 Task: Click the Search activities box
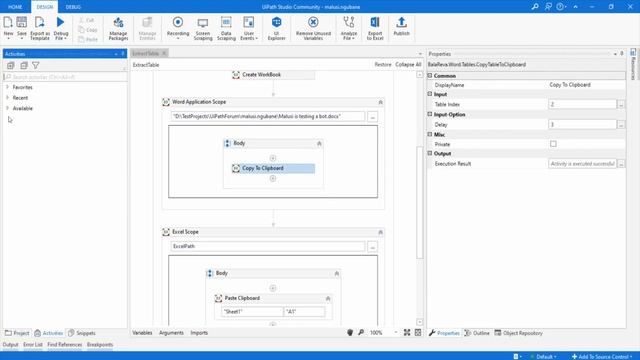[x=64, y=77]
